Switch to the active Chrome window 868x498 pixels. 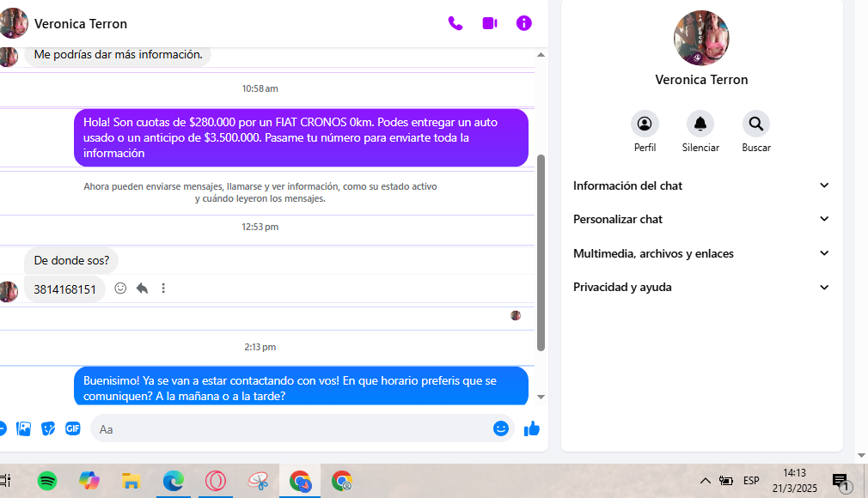(300, 481)
